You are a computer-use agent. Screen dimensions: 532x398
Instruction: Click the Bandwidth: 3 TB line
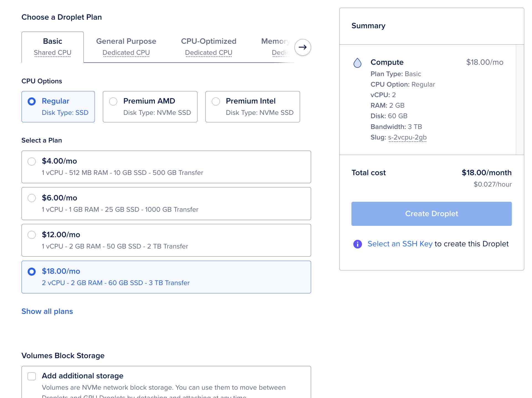click(x=396, y=127)
